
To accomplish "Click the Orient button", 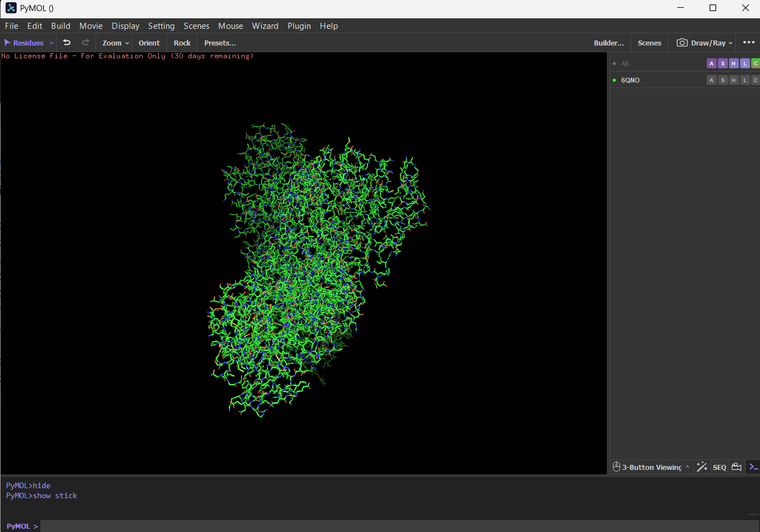I will pos(149,43).
